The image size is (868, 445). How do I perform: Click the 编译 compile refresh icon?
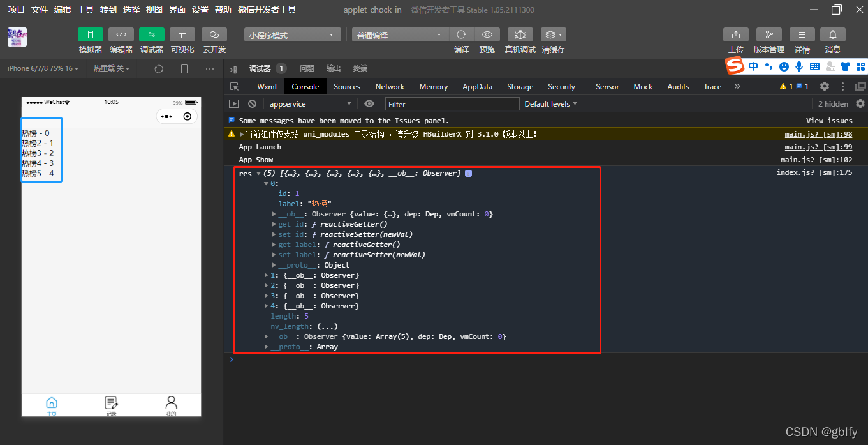pos(462,34)
